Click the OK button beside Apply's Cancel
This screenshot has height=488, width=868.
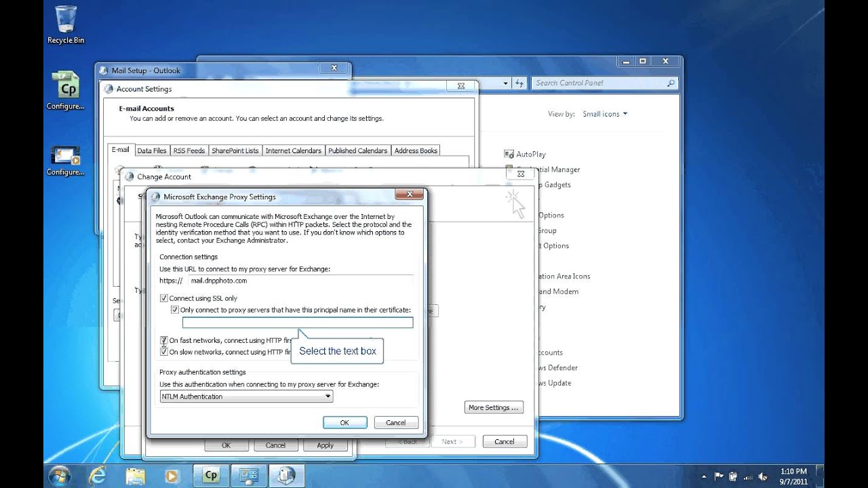(226, 445)
